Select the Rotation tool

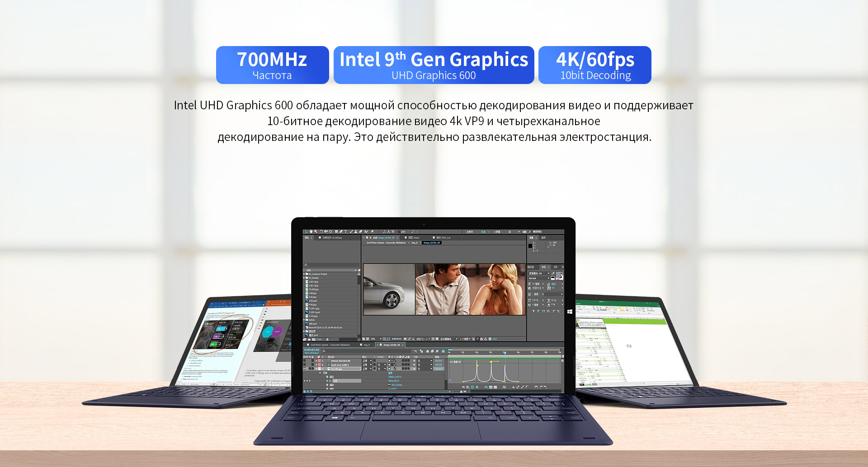pyautogui.click(x=321, y=231)
